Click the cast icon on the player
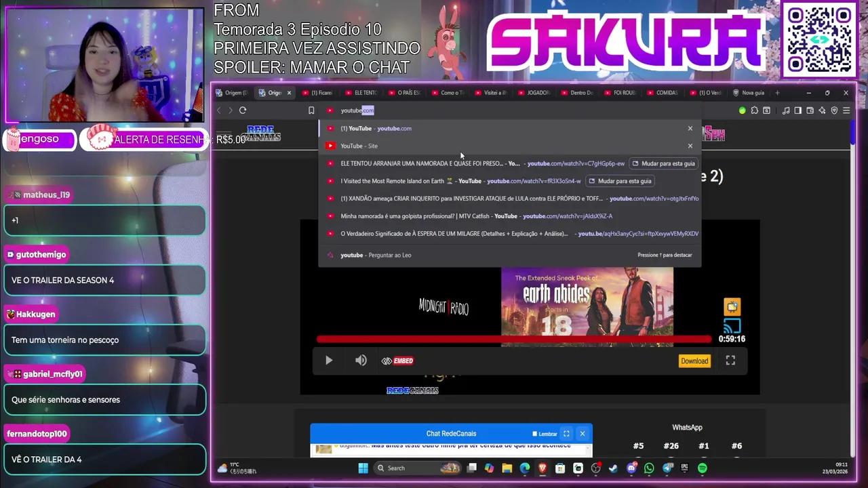 click(x=732, y=326)
